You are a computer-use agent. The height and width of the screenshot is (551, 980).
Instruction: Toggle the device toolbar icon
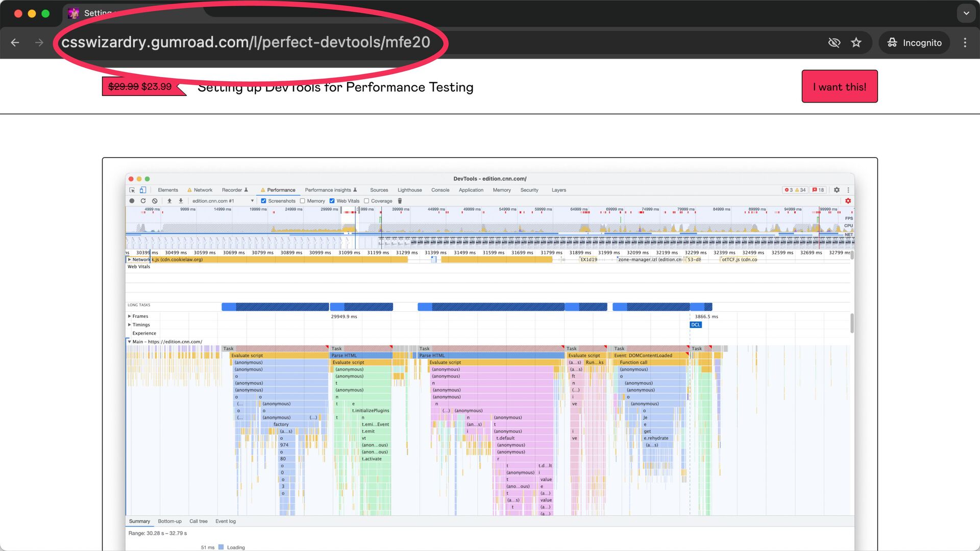pos(143,190)
